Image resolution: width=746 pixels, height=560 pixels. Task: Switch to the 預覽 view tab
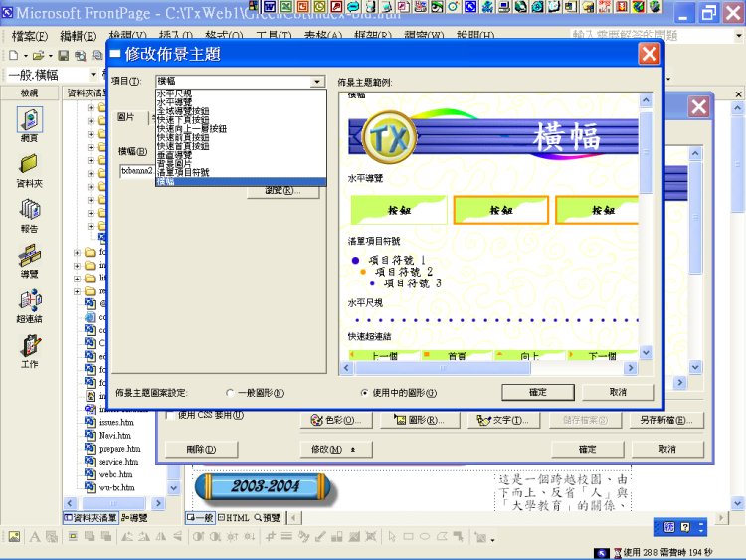[268, 518]
